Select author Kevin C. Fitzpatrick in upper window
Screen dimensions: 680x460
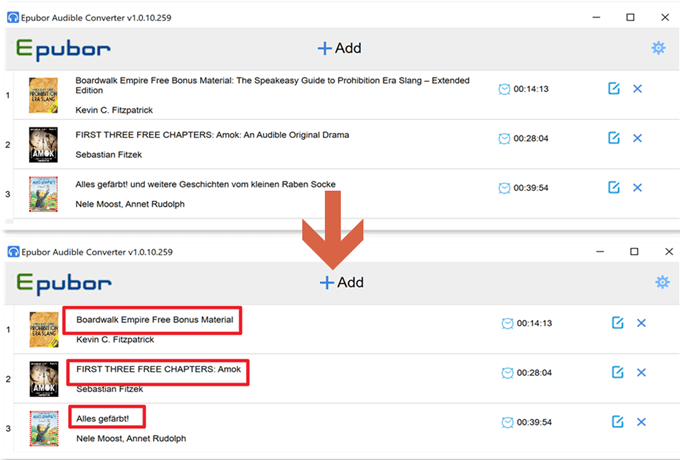click(x=114, y=110)
